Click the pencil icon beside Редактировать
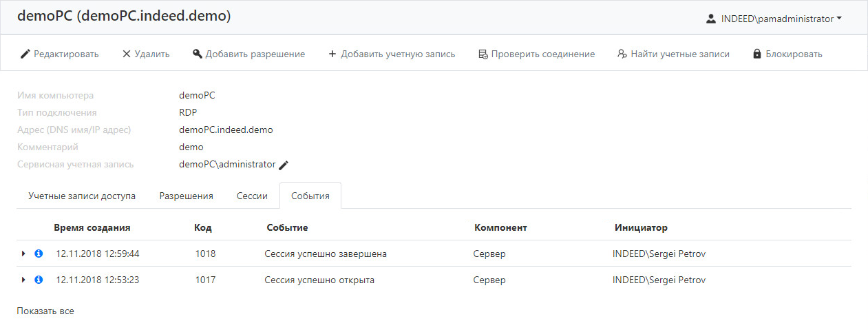 25,54
